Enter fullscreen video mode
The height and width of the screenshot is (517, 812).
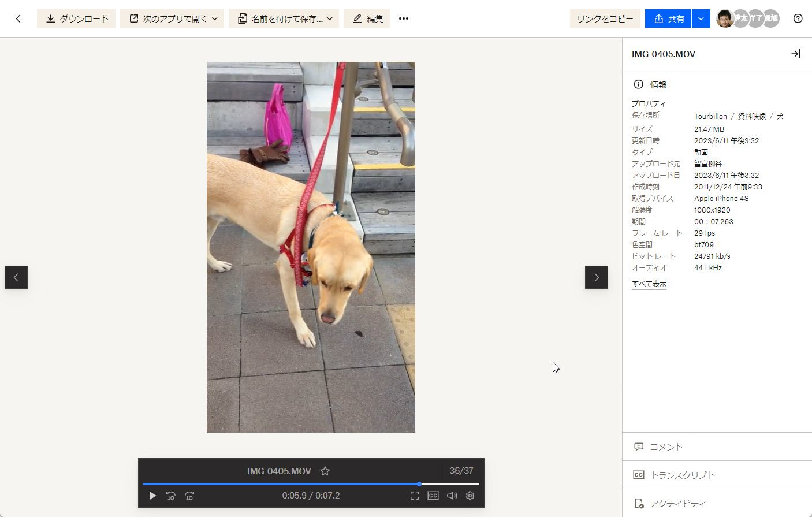[415, 496]
